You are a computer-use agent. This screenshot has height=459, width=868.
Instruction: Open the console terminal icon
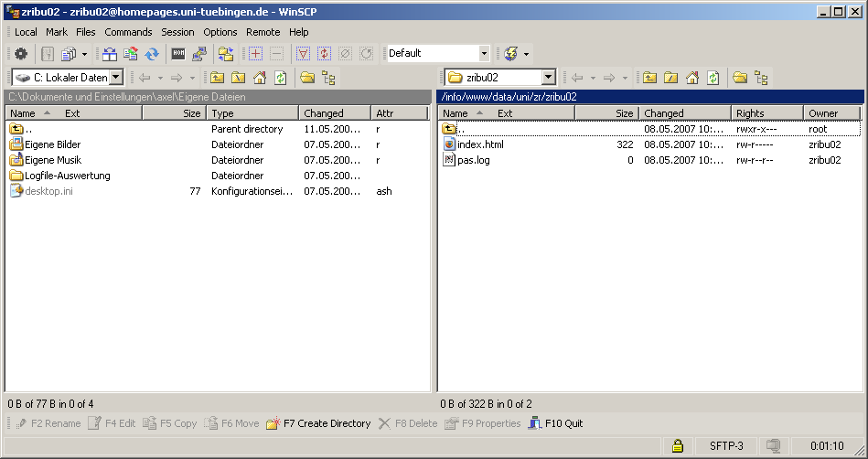[x=178, y=54]
